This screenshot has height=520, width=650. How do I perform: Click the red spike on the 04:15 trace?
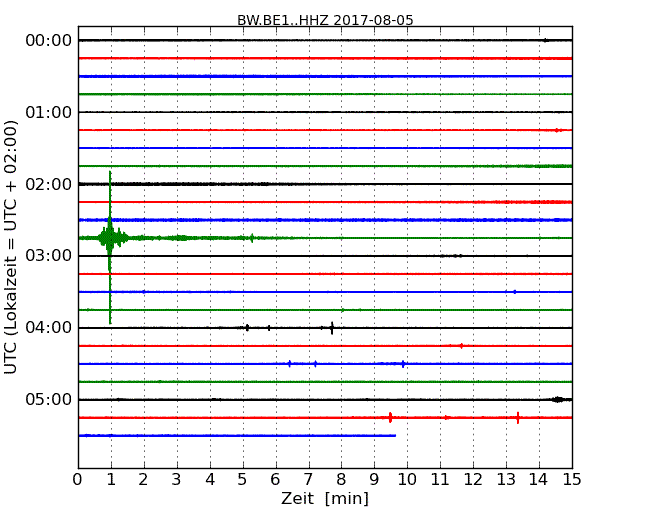coord(461,346)
